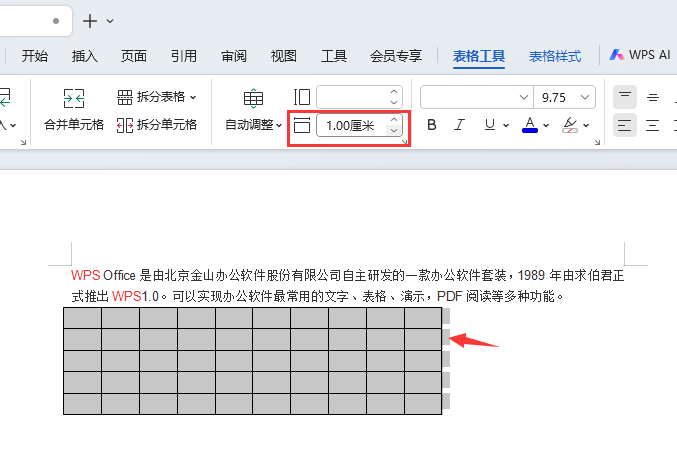Decrease the row height with the down stepper
This screenshot has height=466, width=677.
pyautogui.click(x=394, y=130)
